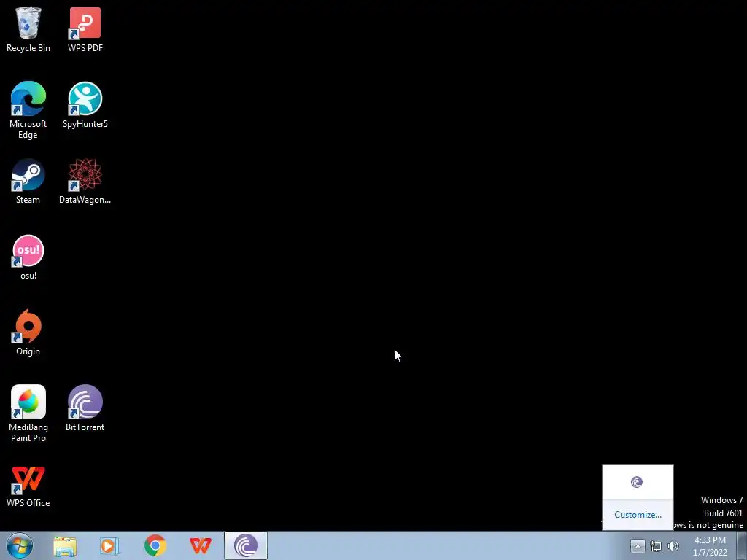Select the DataWagon desktop shortcut

click(85, 182)
